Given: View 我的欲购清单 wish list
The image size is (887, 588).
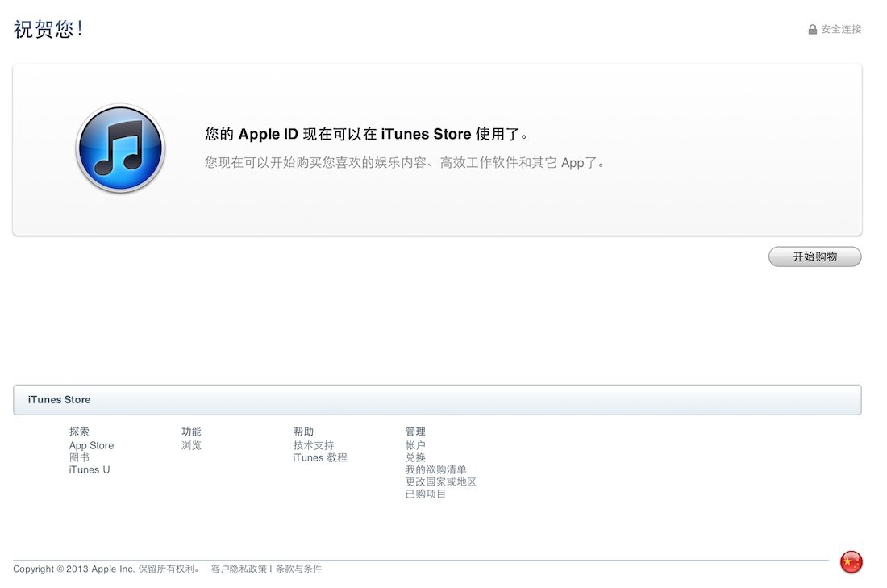Looking at the screenshot, I should 435,469.
